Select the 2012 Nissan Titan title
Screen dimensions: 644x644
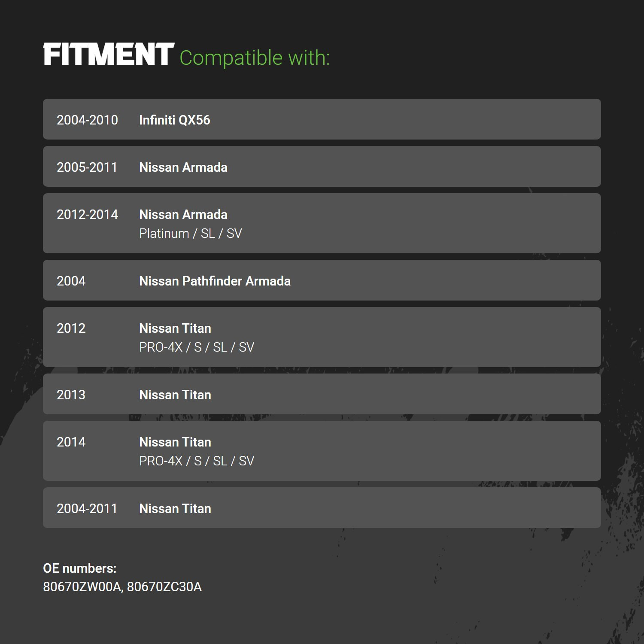tap(175, 328)
